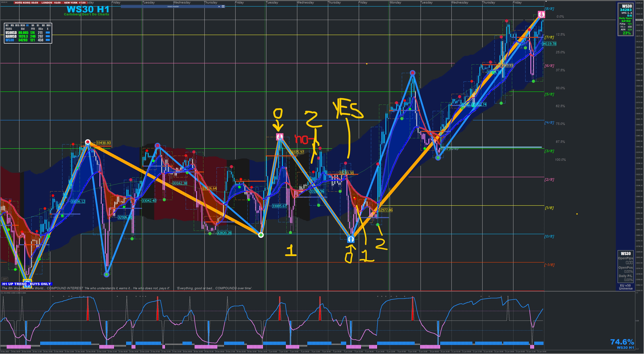This screenshot has height=354, width=644.
Task: Close the news reader panel
Action: pyautogui.click(x=223, y=7)
